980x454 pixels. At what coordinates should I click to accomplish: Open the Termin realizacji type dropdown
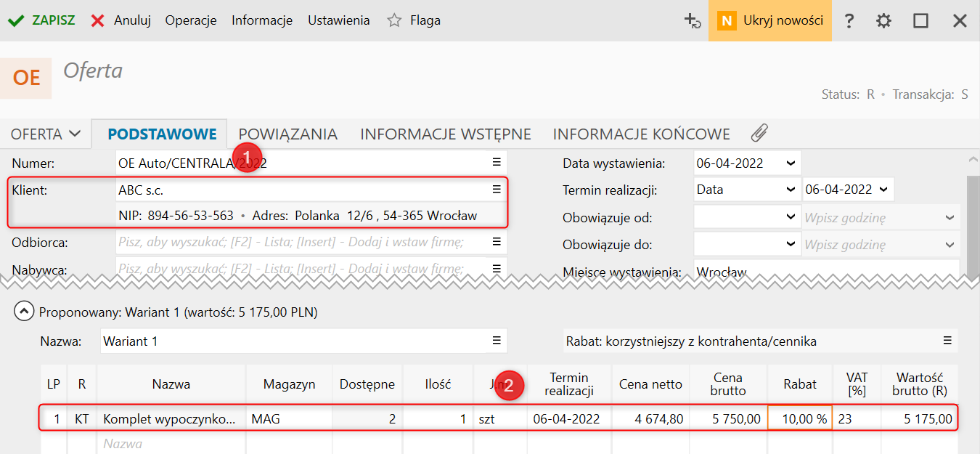[x=791, y=190]
